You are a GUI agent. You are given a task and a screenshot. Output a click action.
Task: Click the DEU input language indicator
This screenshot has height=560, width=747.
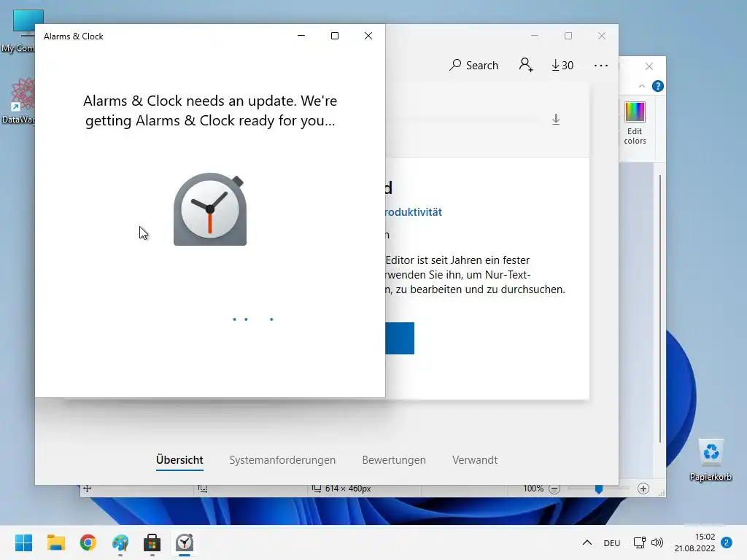(x=612, y=543)
